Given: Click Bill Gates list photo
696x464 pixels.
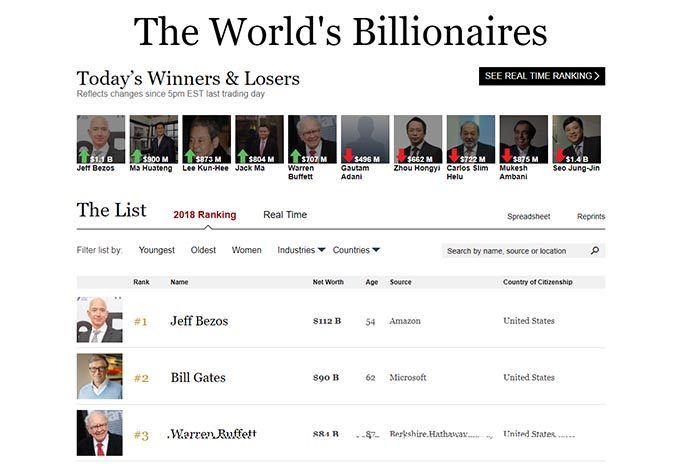Looking at the screenshot, I should point(100,377).
